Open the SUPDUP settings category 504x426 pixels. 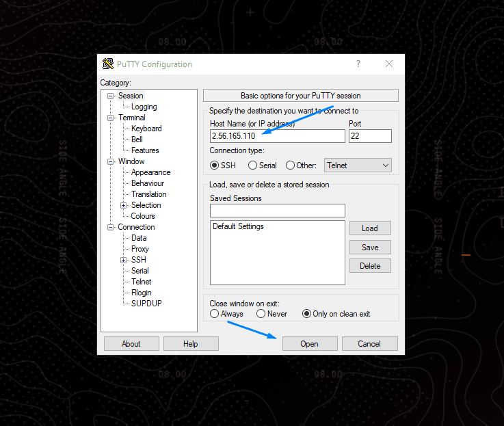[x=146, y=304]
